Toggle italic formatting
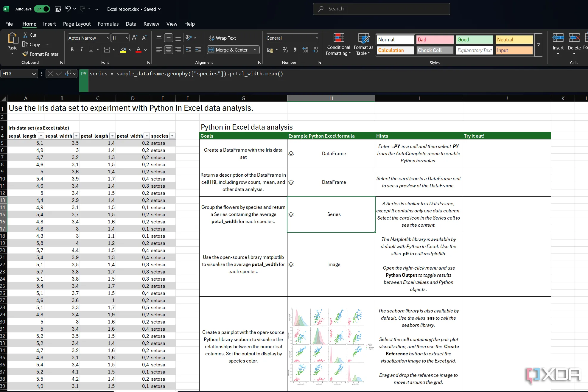588x392 pixels. point(81,49)
